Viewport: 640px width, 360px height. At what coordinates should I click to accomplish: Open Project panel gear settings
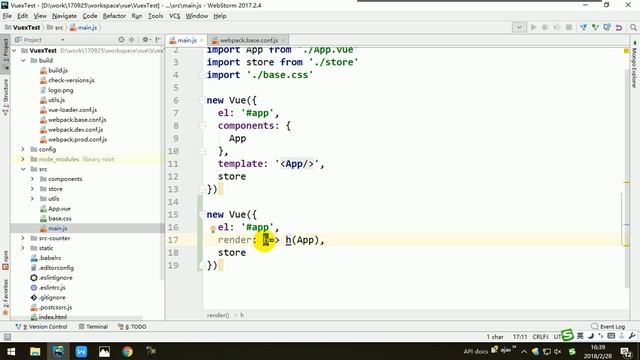pos(145,40)
